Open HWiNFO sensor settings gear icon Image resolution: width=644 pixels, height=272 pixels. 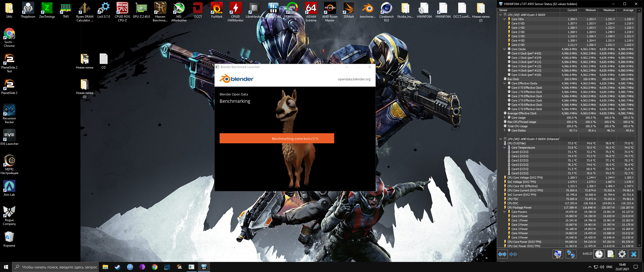click(x=622, y=254)
